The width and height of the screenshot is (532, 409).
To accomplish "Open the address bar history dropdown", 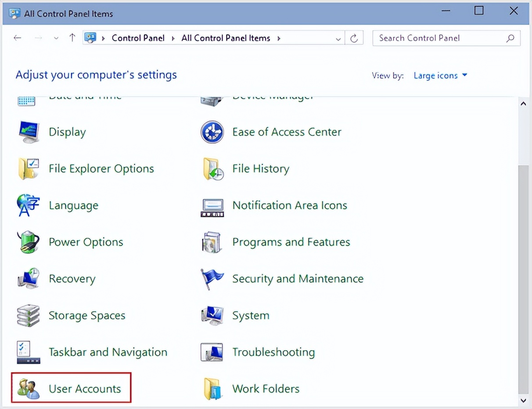I will [x=338, y=39].
